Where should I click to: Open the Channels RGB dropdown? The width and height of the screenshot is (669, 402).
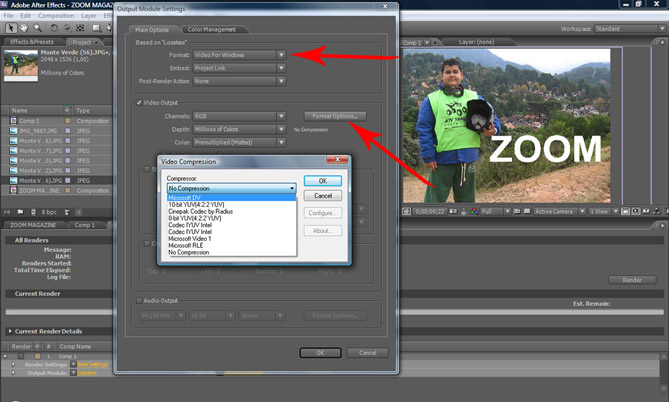[239, 116]
